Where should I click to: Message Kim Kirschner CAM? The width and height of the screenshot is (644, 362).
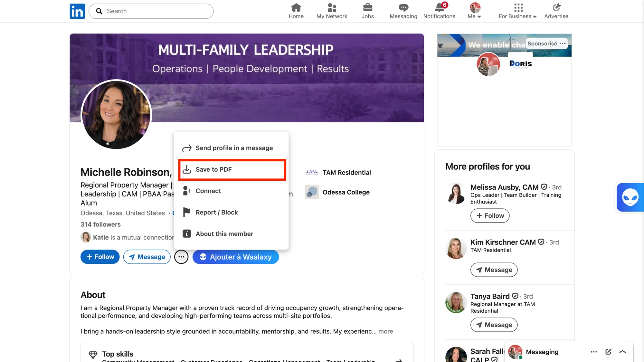point(494,270)
